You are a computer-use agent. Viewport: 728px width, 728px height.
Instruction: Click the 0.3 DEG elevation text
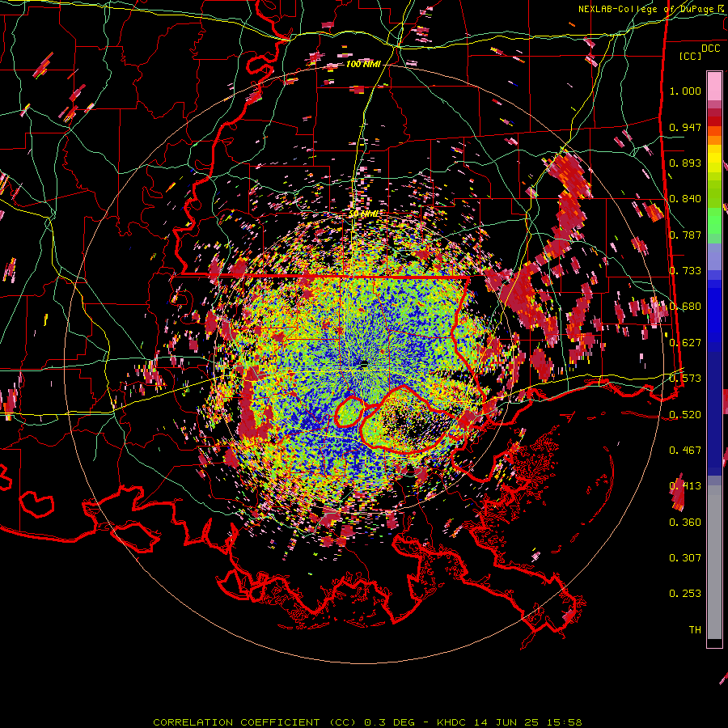[x=391, y=722]
